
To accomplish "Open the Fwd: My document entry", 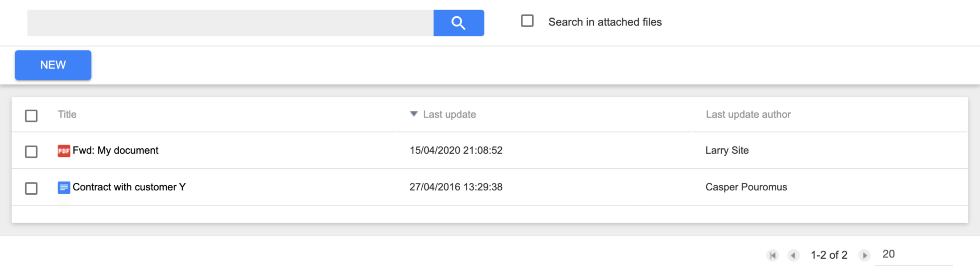I will (115, 151).
